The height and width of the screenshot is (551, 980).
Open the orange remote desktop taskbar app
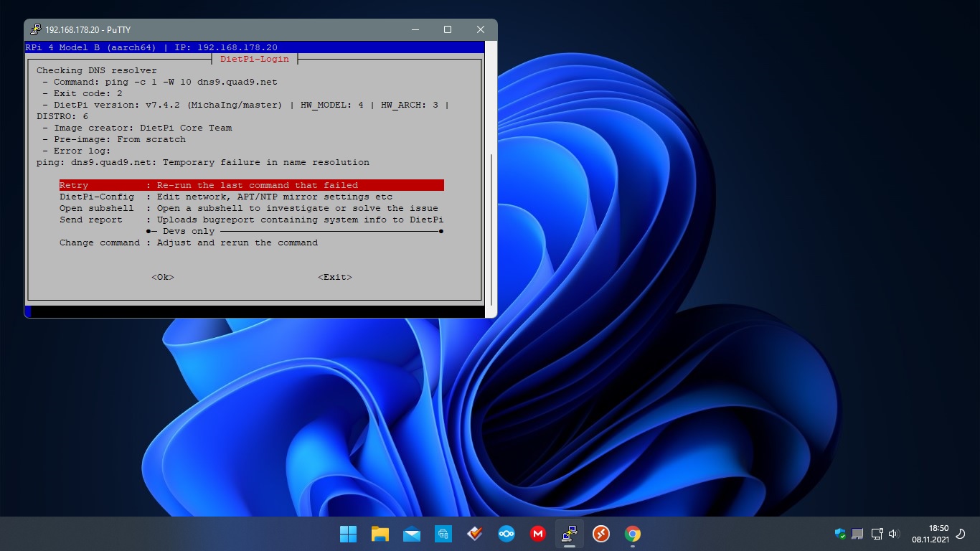tap(600, 534)
